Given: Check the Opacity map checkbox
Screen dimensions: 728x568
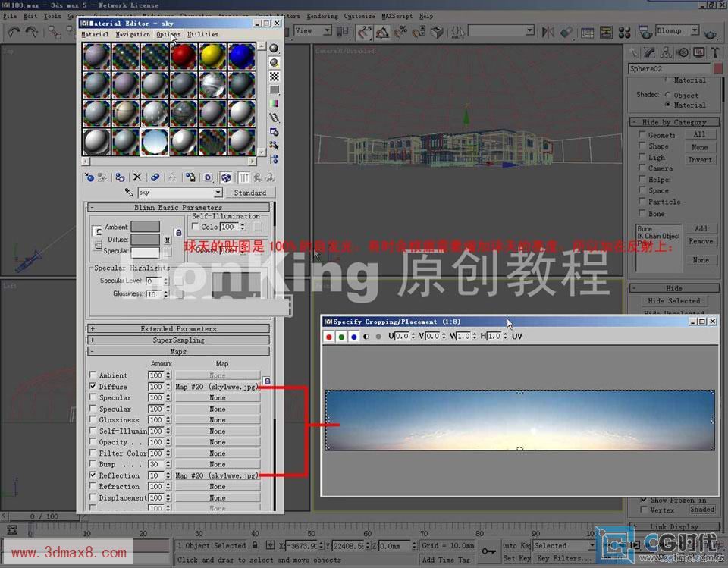Looking at the screenshot, I should point(93,441).
